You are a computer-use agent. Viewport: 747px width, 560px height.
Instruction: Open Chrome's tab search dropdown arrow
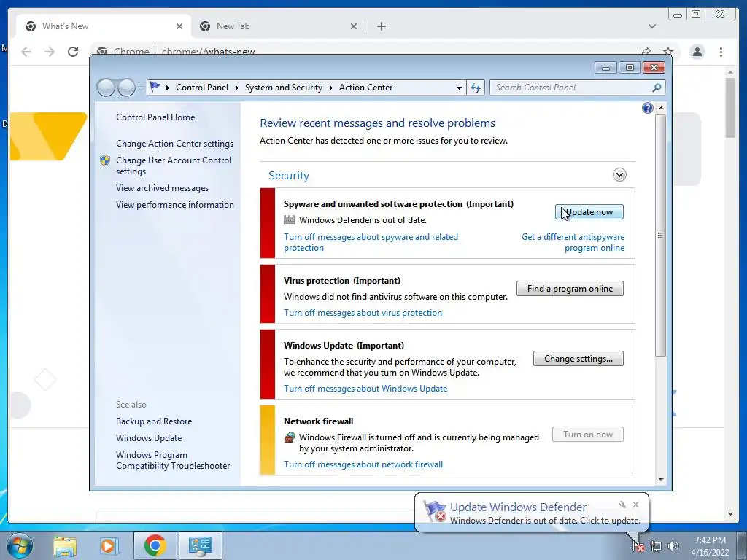[x=651, y=26]
